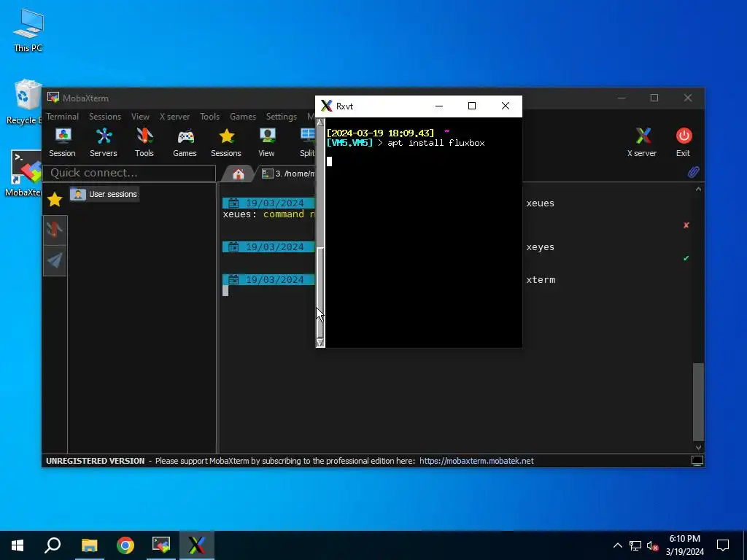Select the yellow star favorites sidebar tab
The image size is (747, 560).
point(55,199)
